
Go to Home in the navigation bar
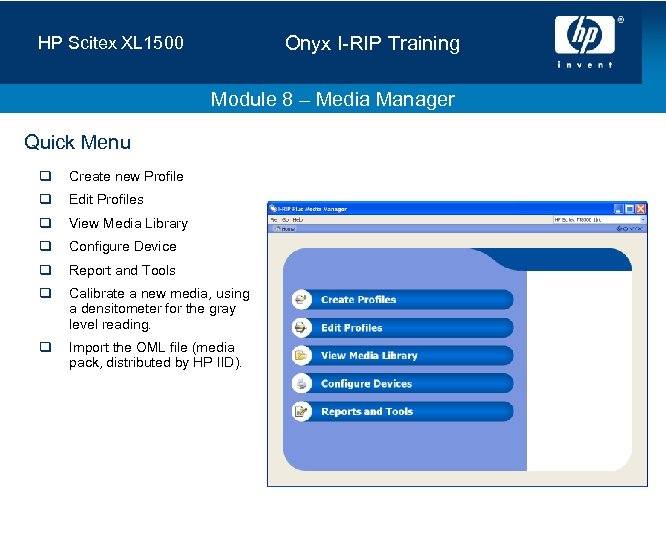click(x=285, y=229)
